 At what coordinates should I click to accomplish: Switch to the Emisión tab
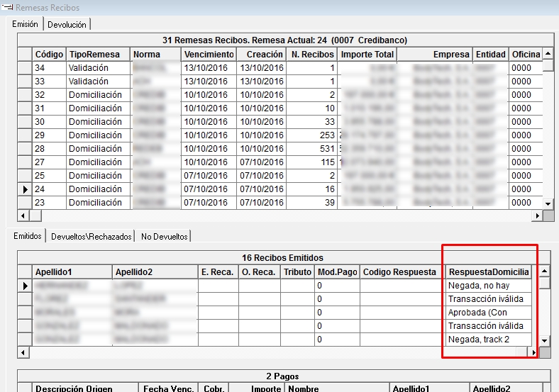click(25, 24)
